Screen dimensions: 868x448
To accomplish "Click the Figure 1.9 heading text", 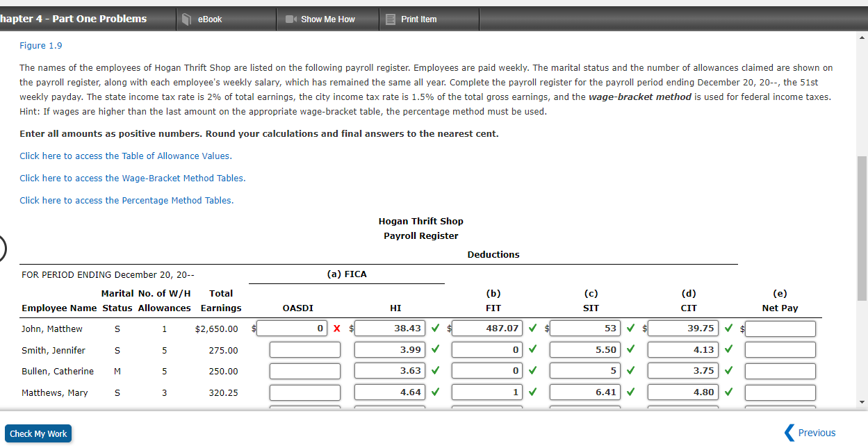I will tap(41, 46).
